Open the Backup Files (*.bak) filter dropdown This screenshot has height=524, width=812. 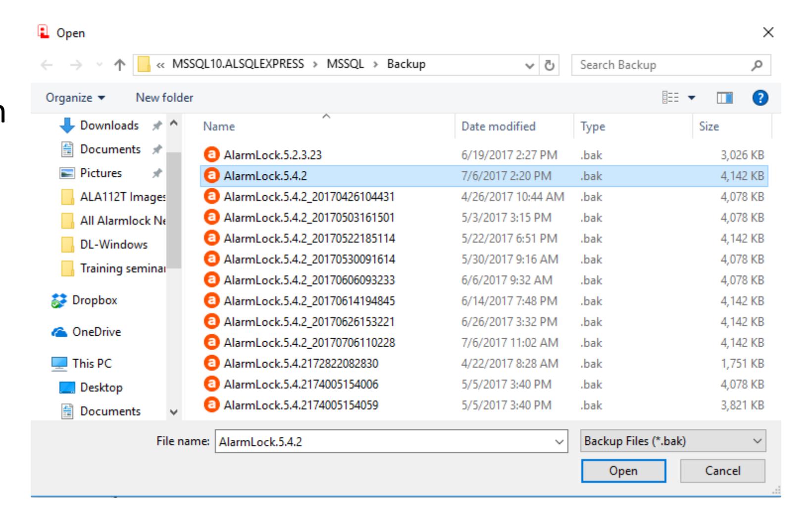pyautogui.click(x=673, y=441)
